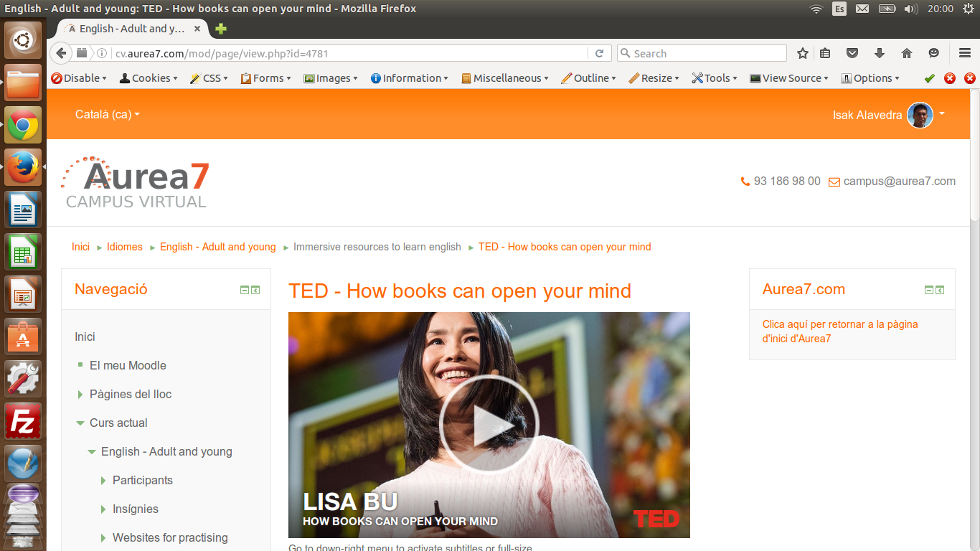Open the session power gear menu
980x551 pixels.
coord(968,9)
